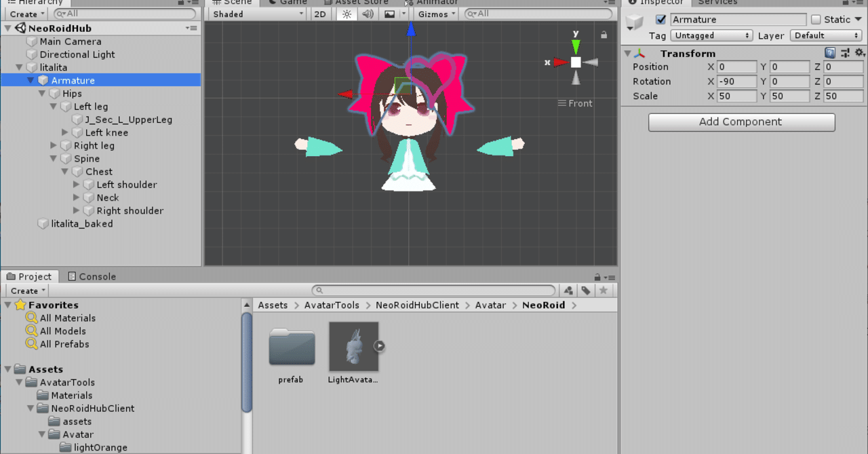The width and height of the screenshot is (868, 454).
Task: Click the play arrow on the LightAvata asset
Action: (x=379, y=345)
